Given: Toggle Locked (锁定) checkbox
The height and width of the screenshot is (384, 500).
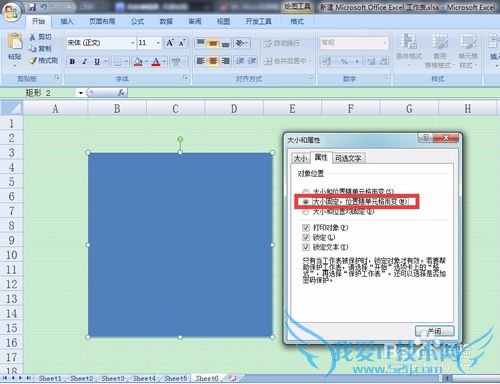Looking at the screenshot, I should (306, 237).
